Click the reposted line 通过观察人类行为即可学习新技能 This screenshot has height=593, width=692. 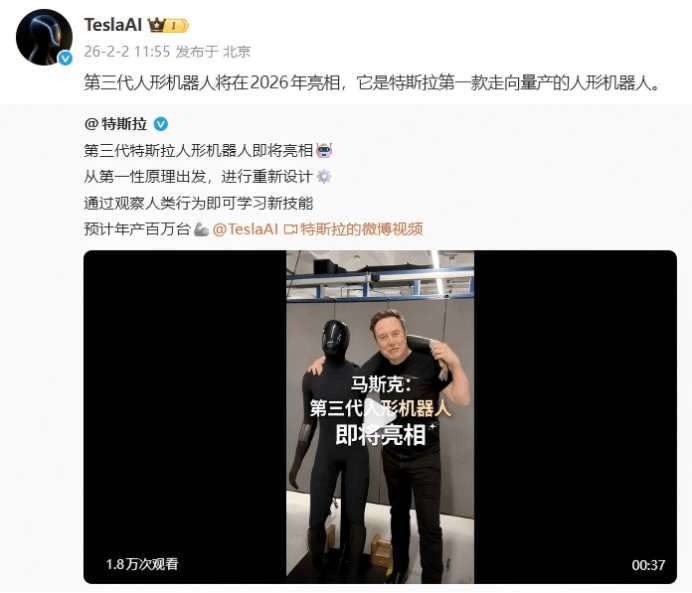[199, 203]
